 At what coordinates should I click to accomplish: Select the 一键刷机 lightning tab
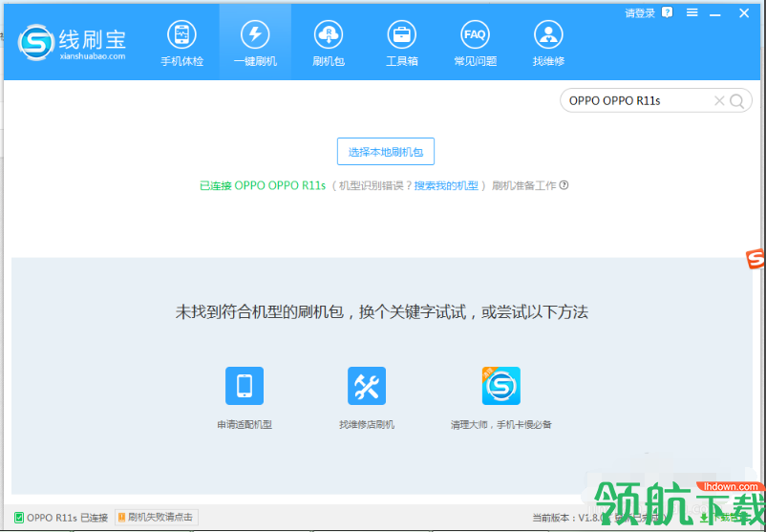(255, 44)
